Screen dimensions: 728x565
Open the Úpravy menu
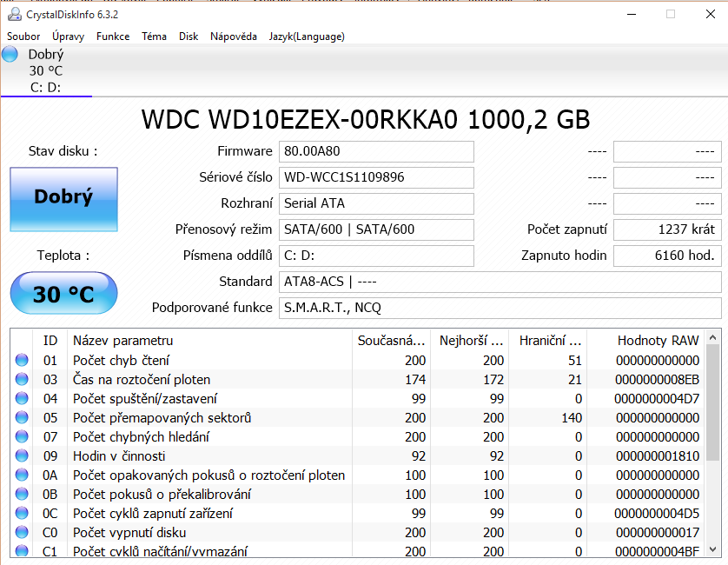point(69,37)
